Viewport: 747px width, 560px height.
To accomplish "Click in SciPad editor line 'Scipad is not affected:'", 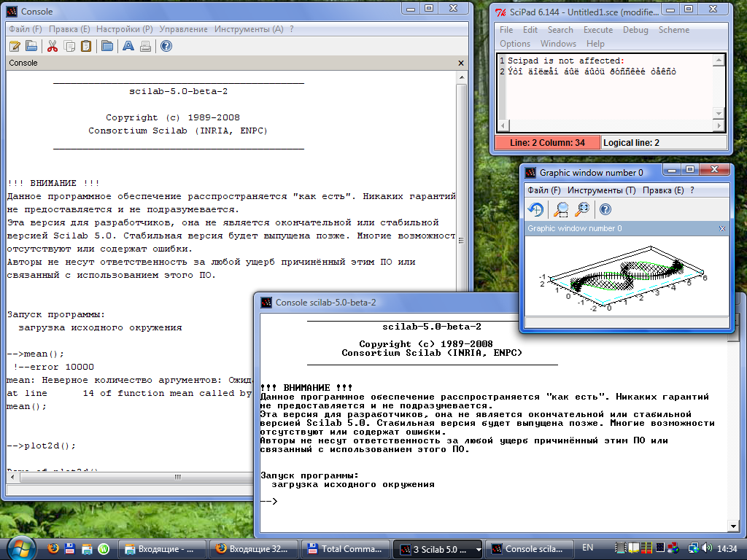I will (565, 61).
